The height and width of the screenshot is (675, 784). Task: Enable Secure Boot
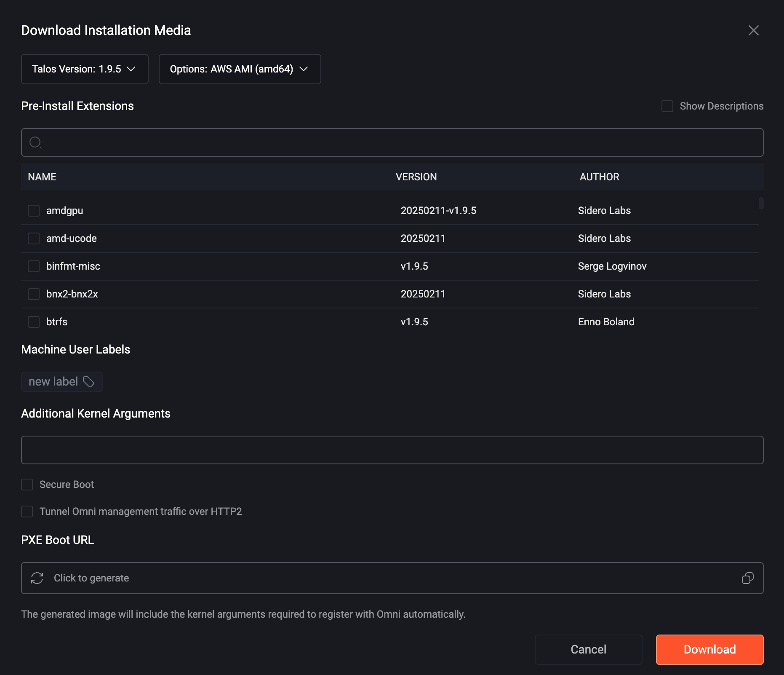click(x=27, y=485)
